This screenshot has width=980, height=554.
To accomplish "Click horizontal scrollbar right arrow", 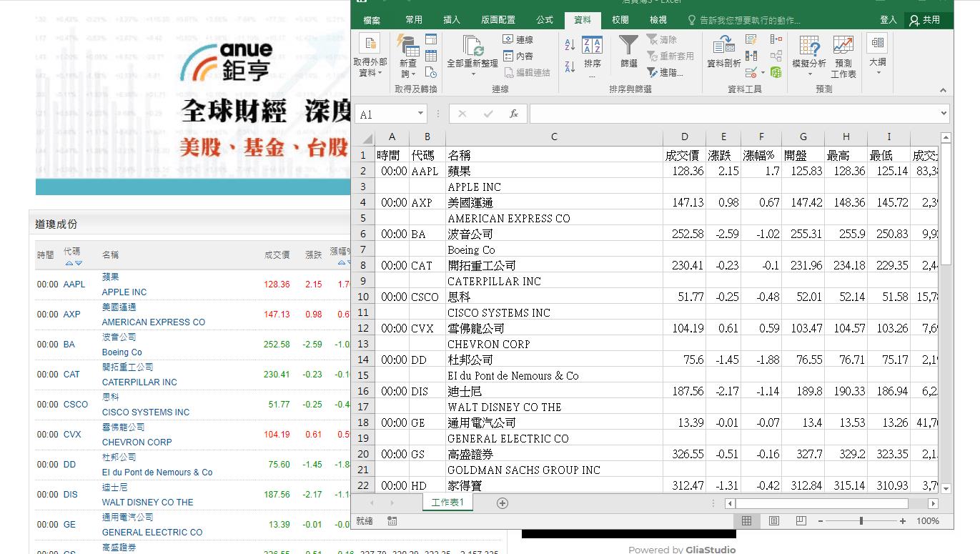I will [932, 503].
